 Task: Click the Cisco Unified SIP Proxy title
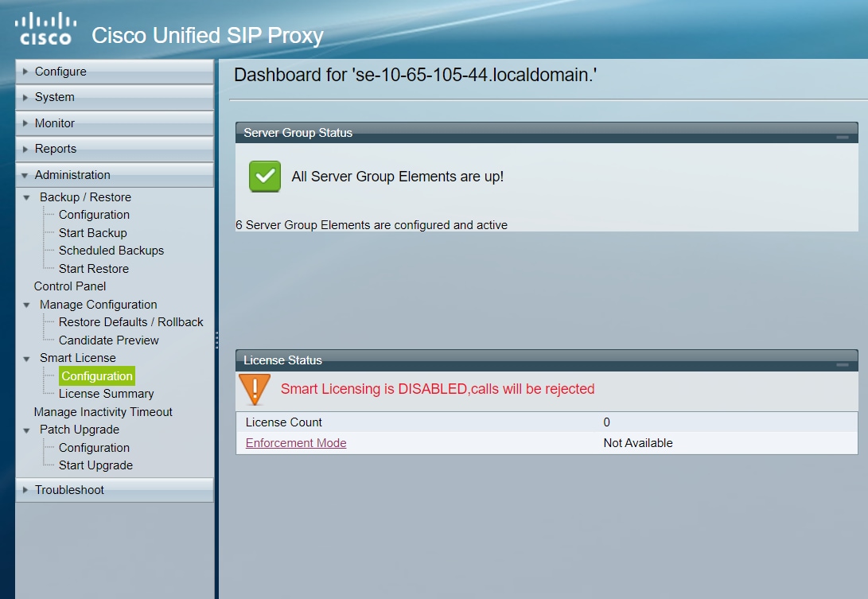(x=208, y=36)
